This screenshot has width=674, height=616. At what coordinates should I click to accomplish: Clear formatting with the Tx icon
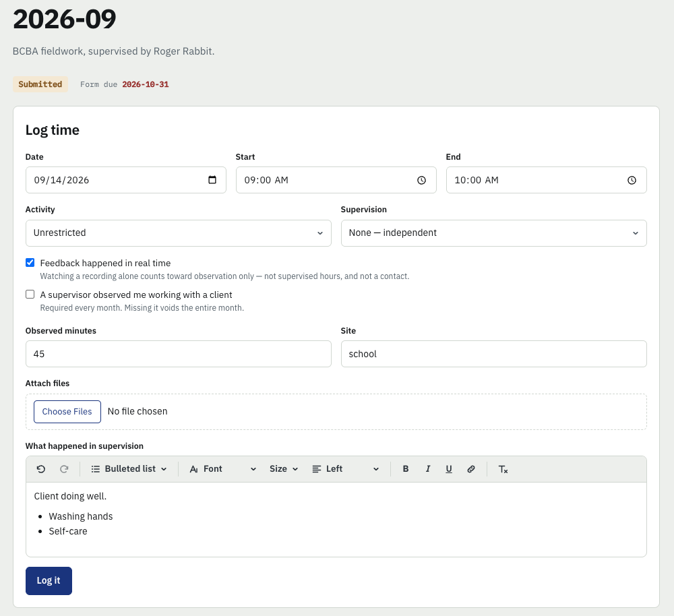pos(503,469)
